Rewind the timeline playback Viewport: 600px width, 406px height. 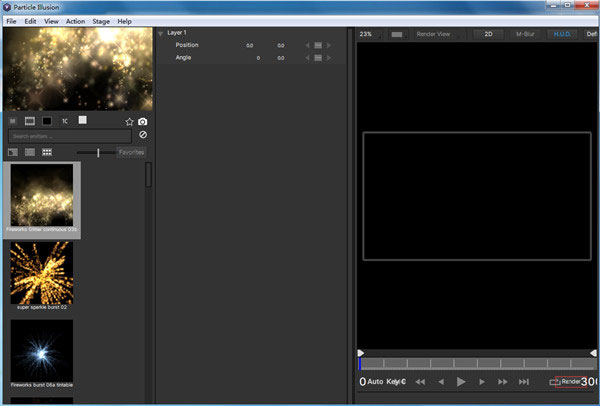421,382
